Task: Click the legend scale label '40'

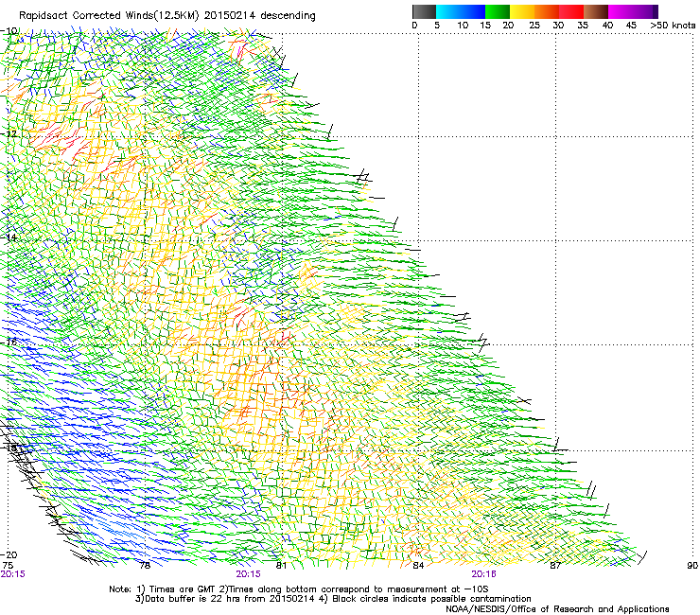Action: [607, 26]
